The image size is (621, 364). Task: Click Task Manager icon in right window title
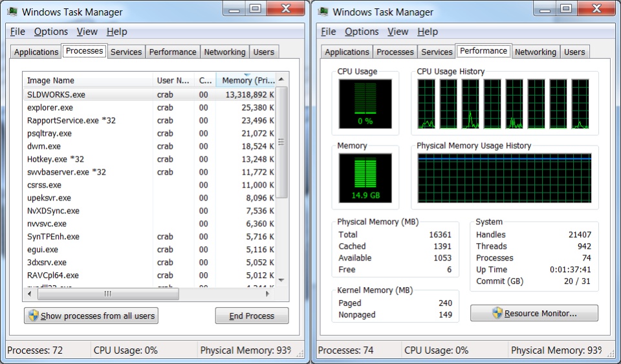pyautogui.click(x=323, y=12)
